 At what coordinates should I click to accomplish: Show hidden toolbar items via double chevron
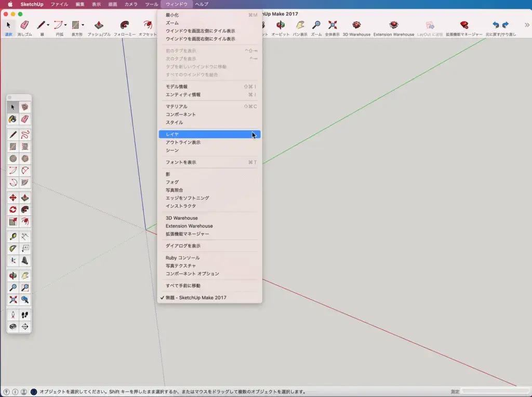tap(527, 25)
